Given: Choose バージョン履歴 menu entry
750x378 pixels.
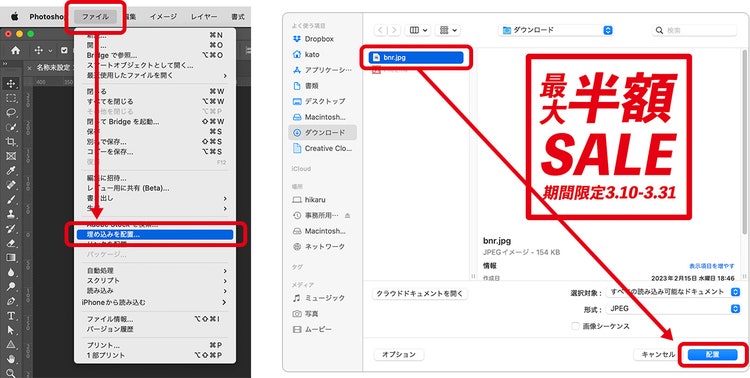Looking at the screenshot, I should (155, 329).
